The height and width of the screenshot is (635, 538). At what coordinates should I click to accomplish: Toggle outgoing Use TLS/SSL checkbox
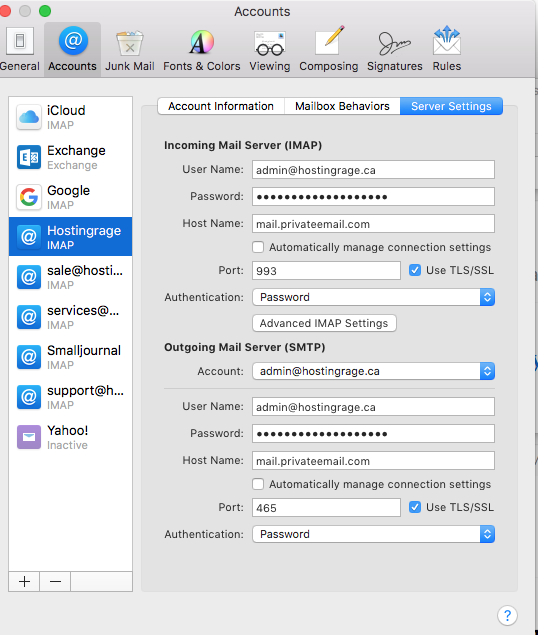click(415, 507)
